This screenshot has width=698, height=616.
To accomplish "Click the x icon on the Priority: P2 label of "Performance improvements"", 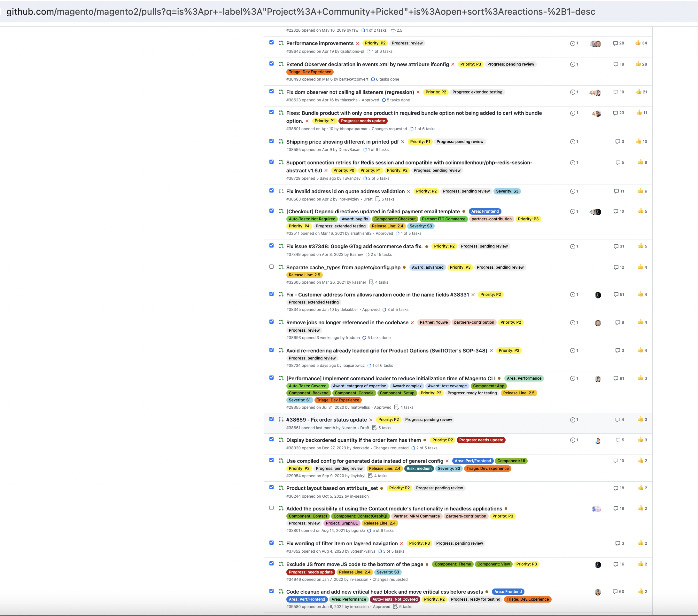I will point(357,43).
